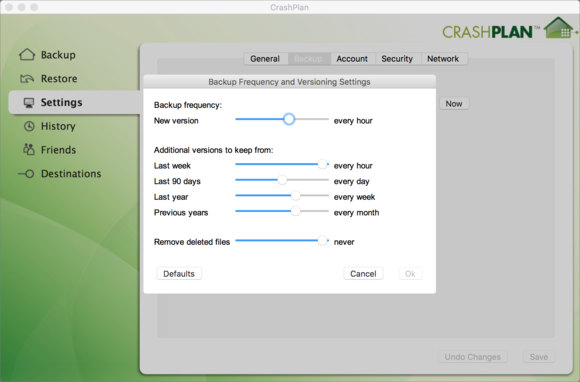
Task: Click the Save button at bottom
Action: point(539,357)
